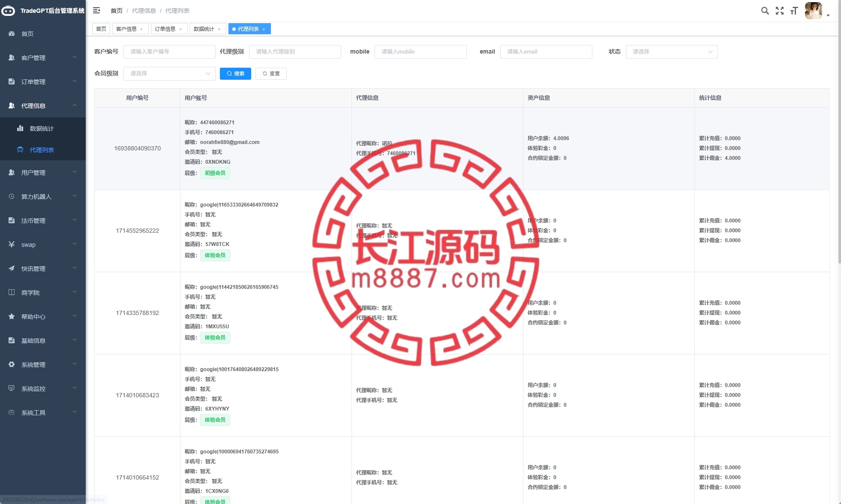Focus the 代理级别 input field
This screenshot has width=841, height=504.
295,52
